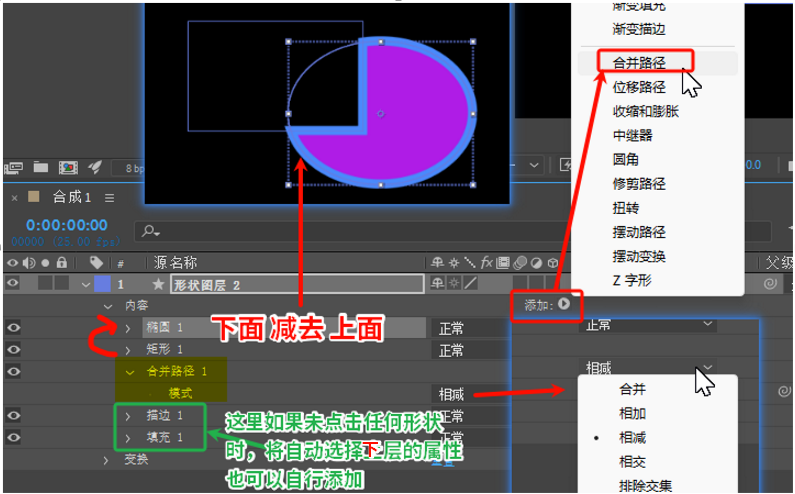Hide 椭圆 1 with its eye icon
Screen dimensions: 795x494
(13, 328)
